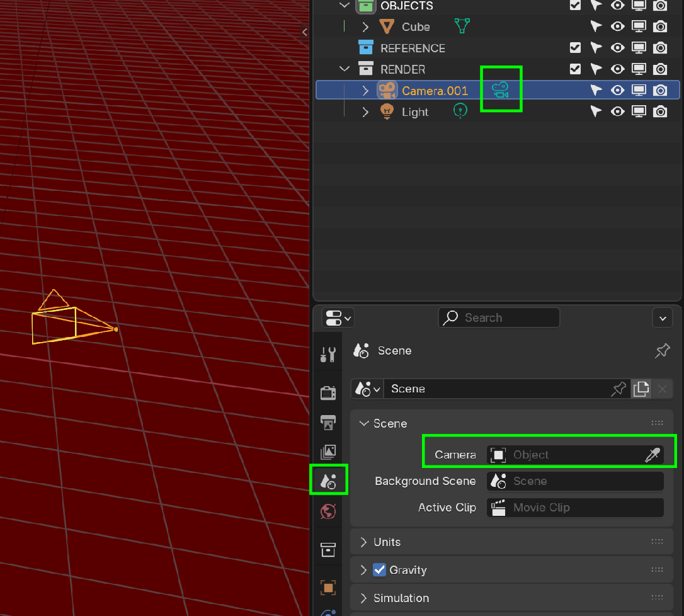Toggle viewport visibility of the Light object
The width and height of the screenshot is (684, 616).
pyautogui.click(x=617, y=111)
